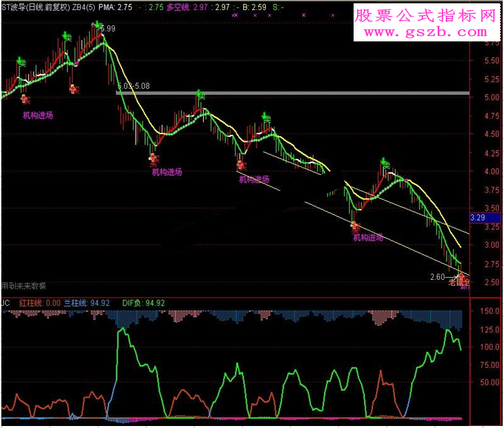The image size is (504, 428).
Task: Click the 150.0 value on the lower axis
Action: (x=489, y=311)
